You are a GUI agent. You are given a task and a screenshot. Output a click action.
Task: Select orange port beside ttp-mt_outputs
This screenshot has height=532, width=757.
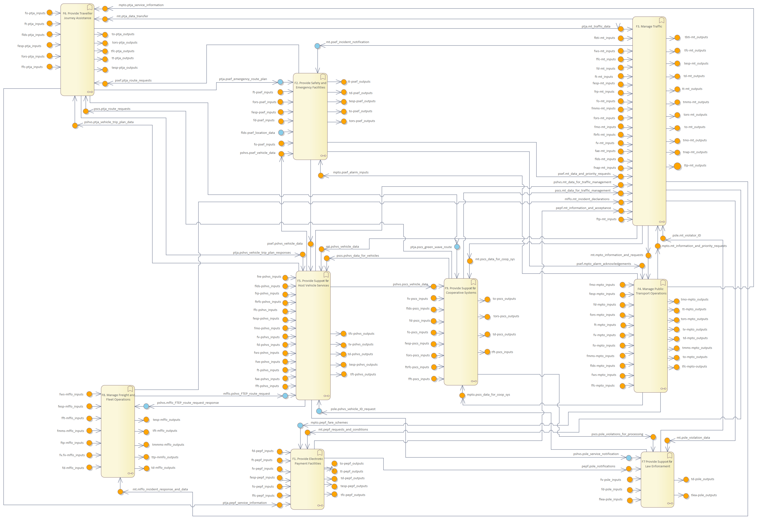click(x=677, y=166)
